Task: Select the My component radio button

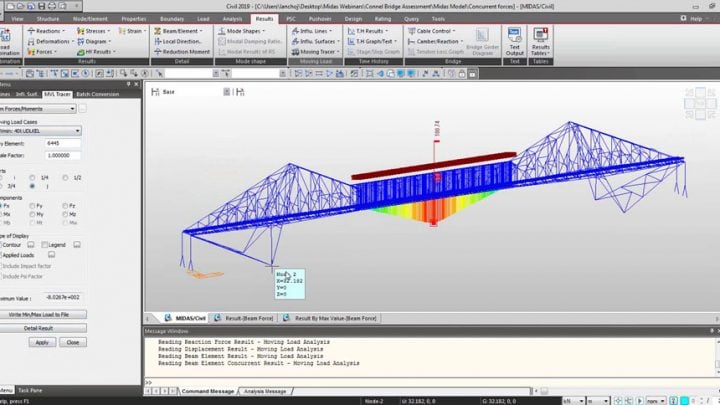Action: [32, 214]
